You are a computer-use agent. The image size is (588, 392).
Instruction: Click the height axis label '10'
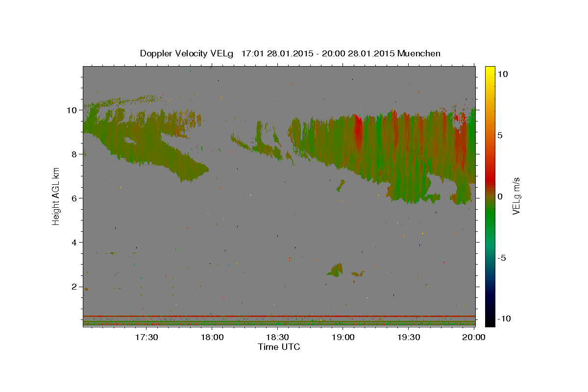click(72, 110)
